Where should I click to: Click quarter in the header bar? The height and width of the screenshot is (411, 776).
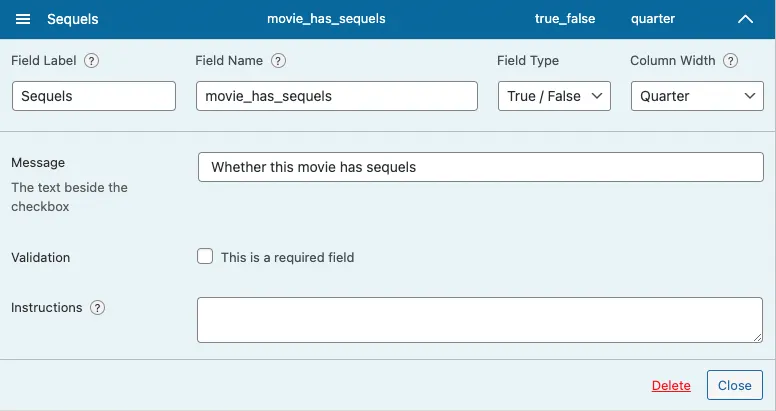[653, 19]
